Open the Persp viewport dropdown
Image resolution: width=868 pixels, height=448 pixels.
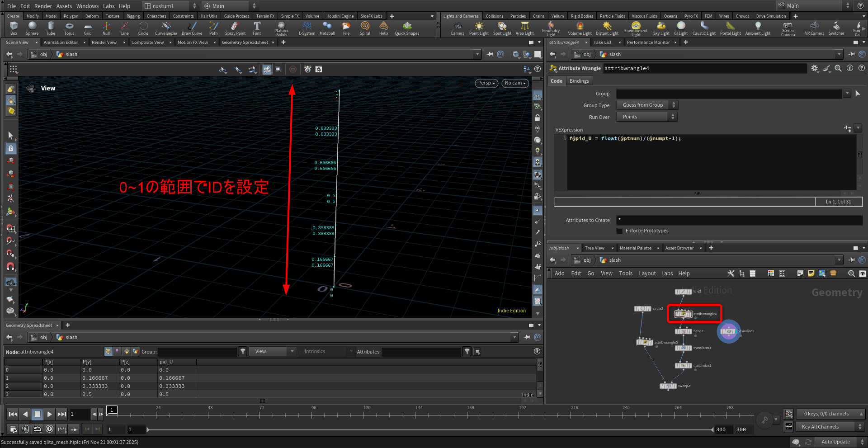pyautogui.click(x=487, y=83)
